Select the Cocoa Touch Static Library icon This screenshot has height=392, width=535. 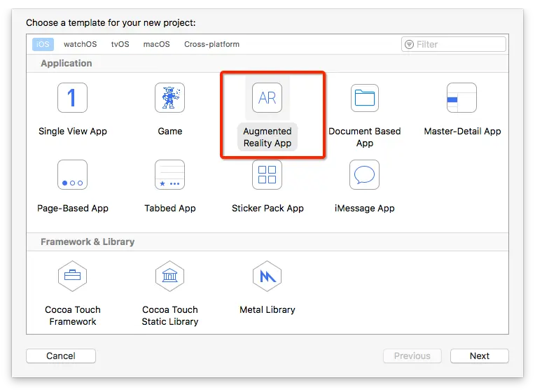169,276
